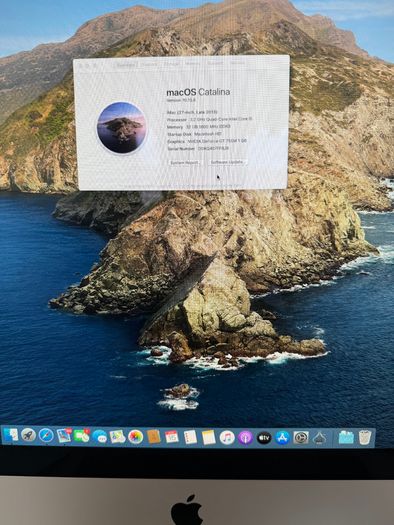Open blue Messages bubble icon in dock

(100, 436)
